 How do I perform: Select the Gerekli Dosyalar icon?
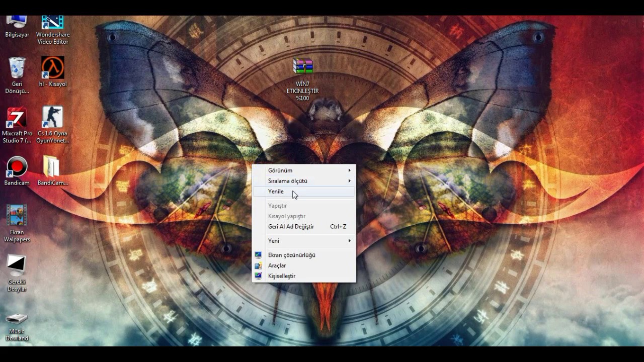point(17,265)
